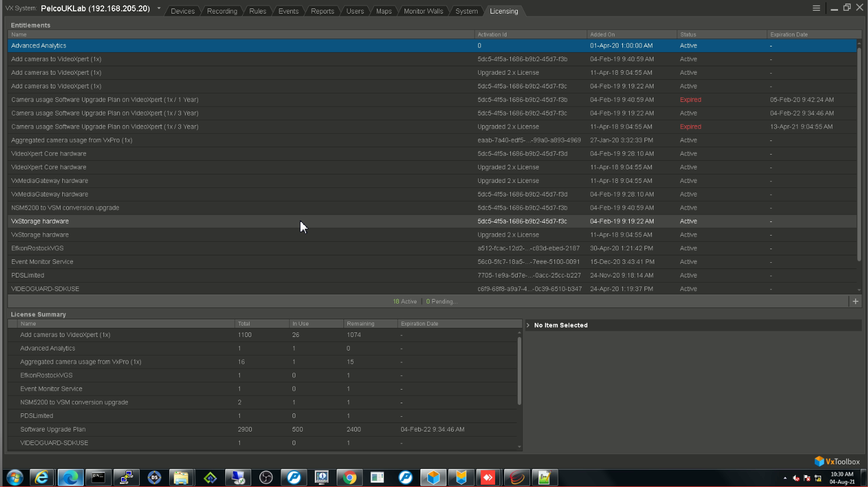Click the VxToolbox logo in the bottom-right corner
The width and height of the screenshot is (868, 487).
click(836, 461)
